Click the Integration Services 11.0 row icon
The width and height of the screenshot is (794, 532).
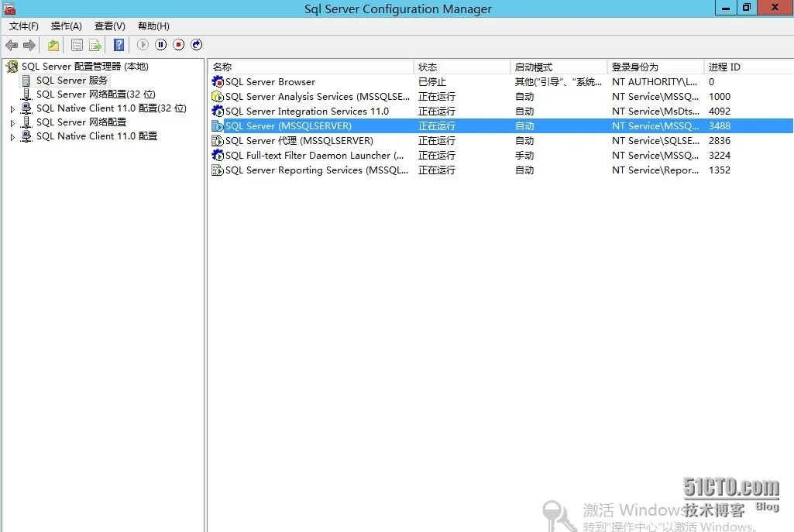click(x=218, y=111)
